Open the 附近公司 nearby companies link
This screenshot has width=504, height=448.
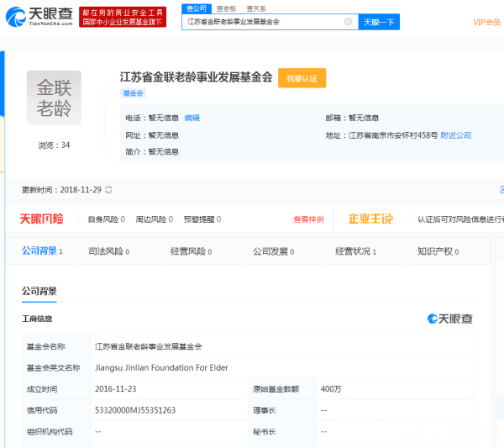[x=456, y=134]
